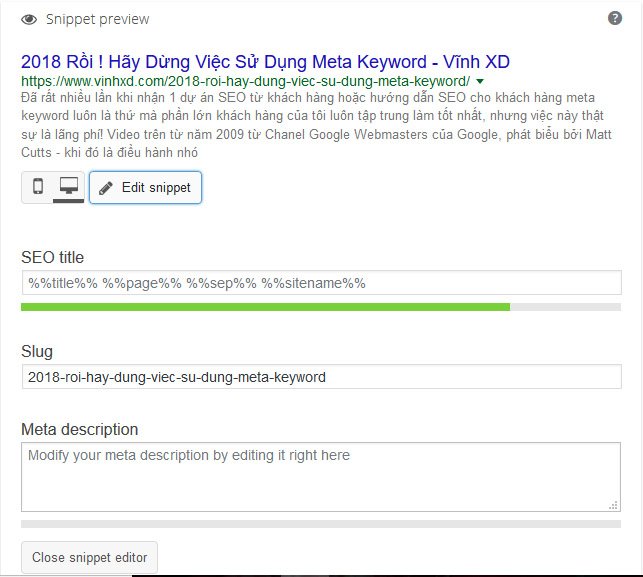Switch to desktop preview mode
Image resolution: width=643 pixels, height=577 pixels.
[69, 187]
